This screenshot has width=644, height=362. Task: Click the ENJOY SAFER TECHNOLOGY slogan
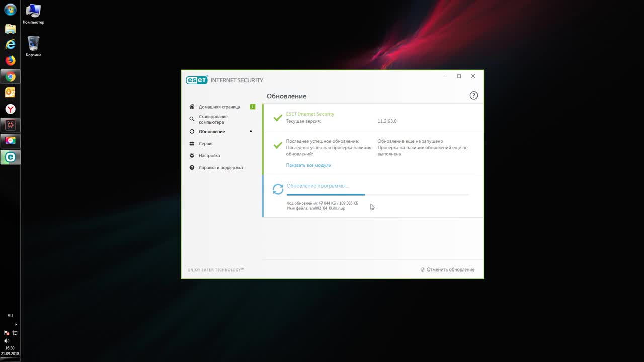(216, 270)
